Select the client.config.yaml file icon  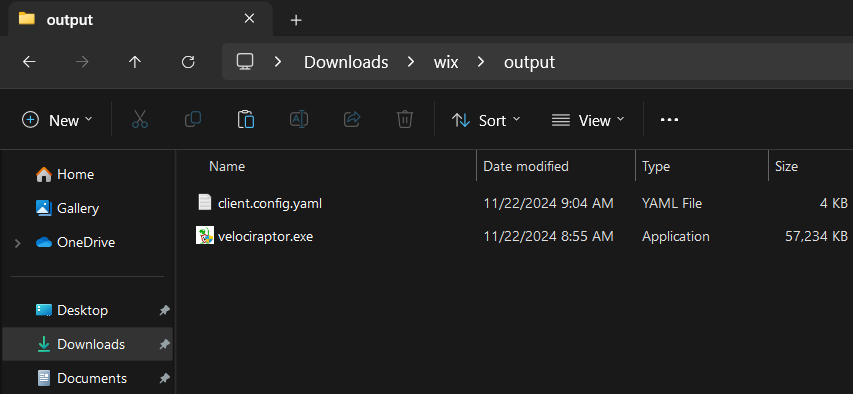pyautogui.click(x=205, y=202)
